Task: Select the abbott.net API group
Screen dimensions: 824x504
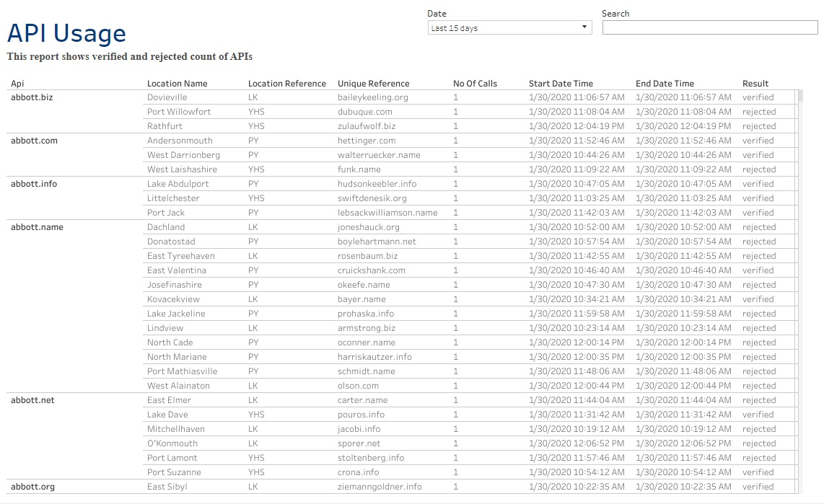Action: click(x=32, y=400)
